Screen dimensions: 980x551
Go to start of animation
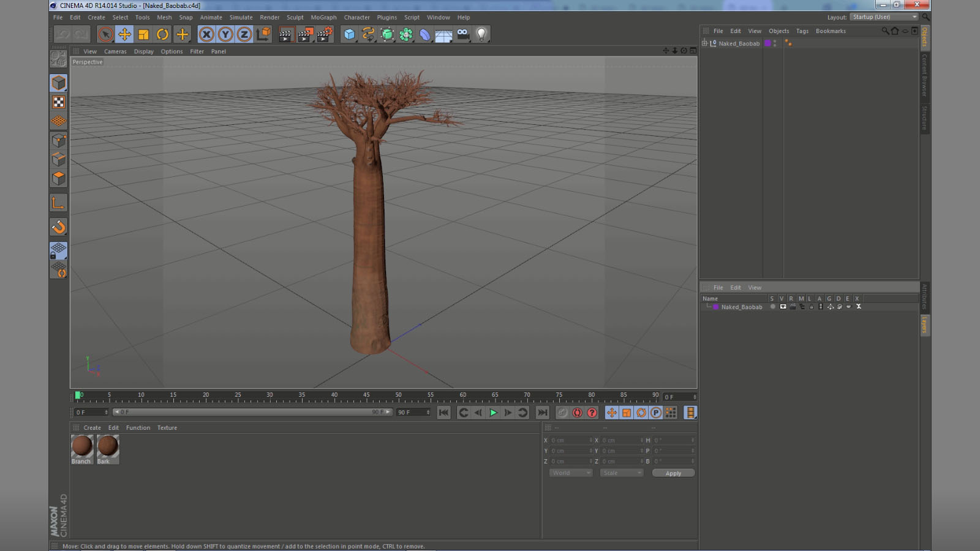444,413
